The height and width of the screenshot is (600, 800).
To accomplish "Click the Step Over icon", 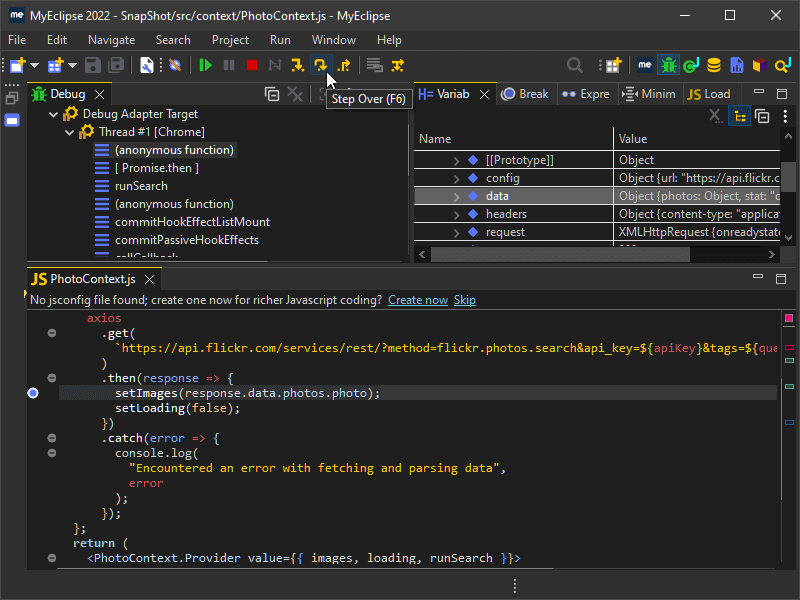I will 320,65.
